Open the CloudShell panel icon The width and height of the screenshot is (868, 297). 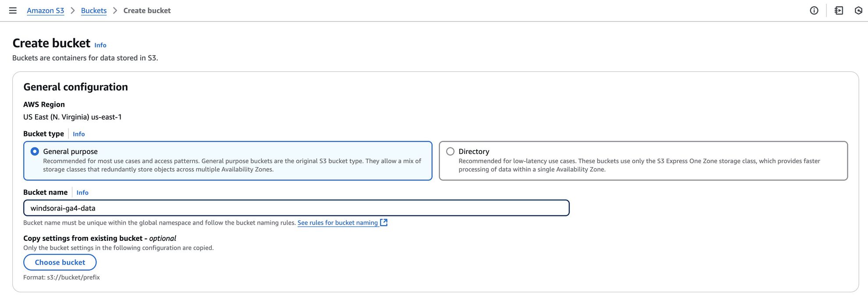839,11
